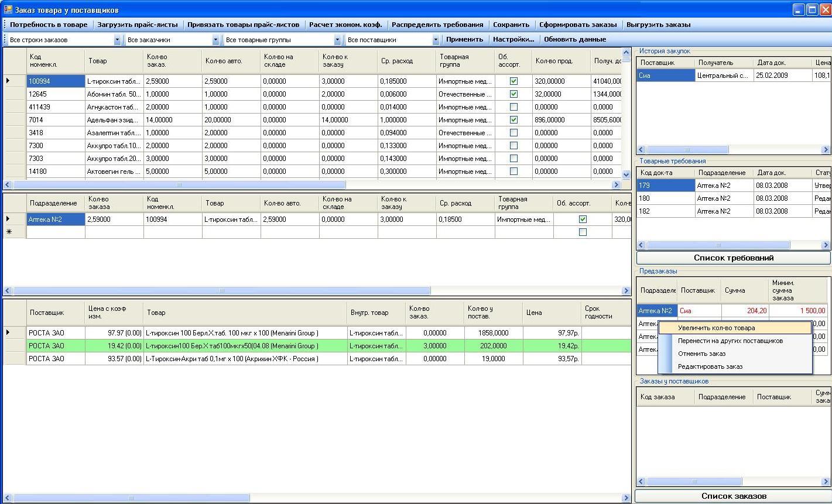Viewport: 832px width, 504px height.
Task: Click the row pointer arrow beside code 100994
Action: coord(8,81)
